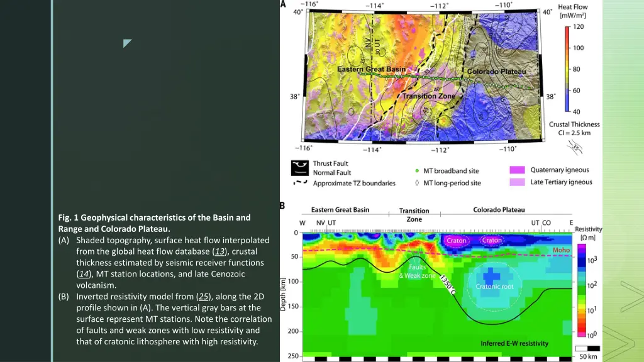644x362 pixels.
Task: Click the MT long-period site diamond symbol
Action: pos(417,183)
